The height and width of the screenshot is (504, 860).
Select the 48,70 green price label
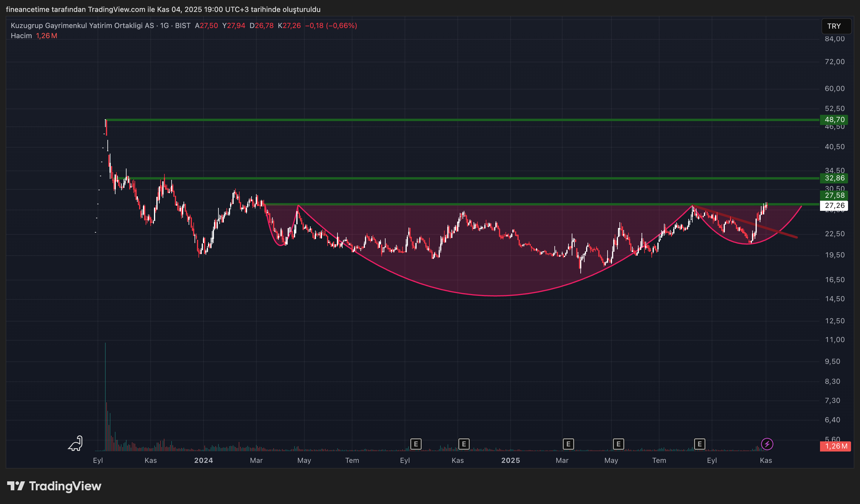click(834, 120)
